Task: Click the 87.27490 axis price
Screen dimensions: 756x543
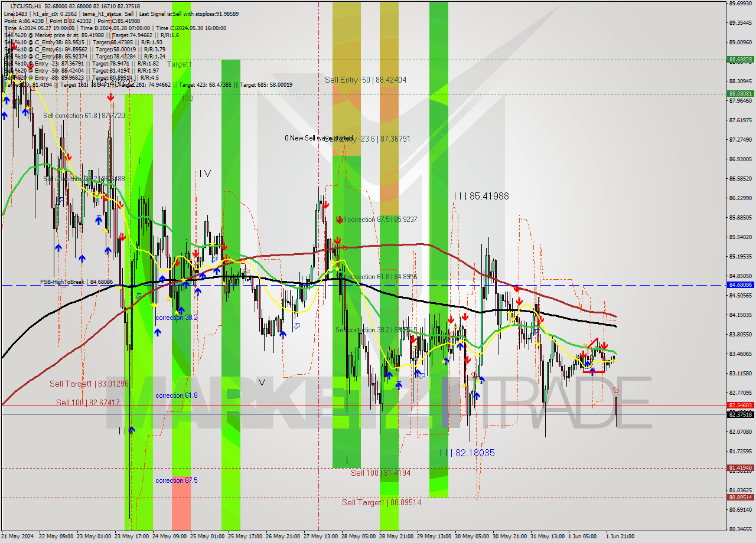Action: tap(741, 140)
